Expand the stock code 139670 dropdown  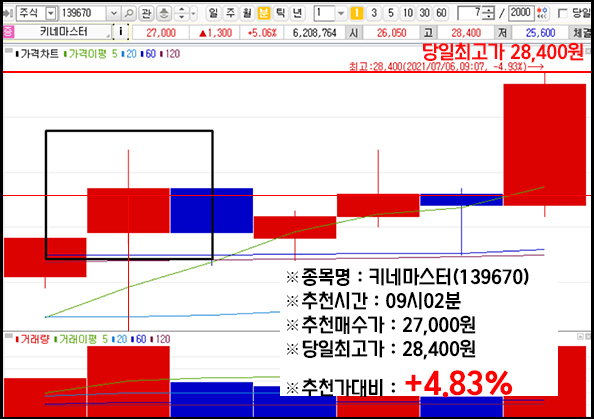click(113, 14)
